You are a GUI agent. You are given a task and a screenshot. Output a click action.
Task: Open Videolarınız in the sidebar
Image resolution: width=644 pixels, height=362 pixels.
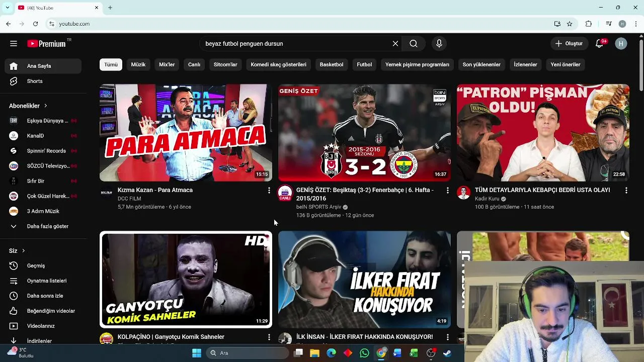(x=43, y=326)
